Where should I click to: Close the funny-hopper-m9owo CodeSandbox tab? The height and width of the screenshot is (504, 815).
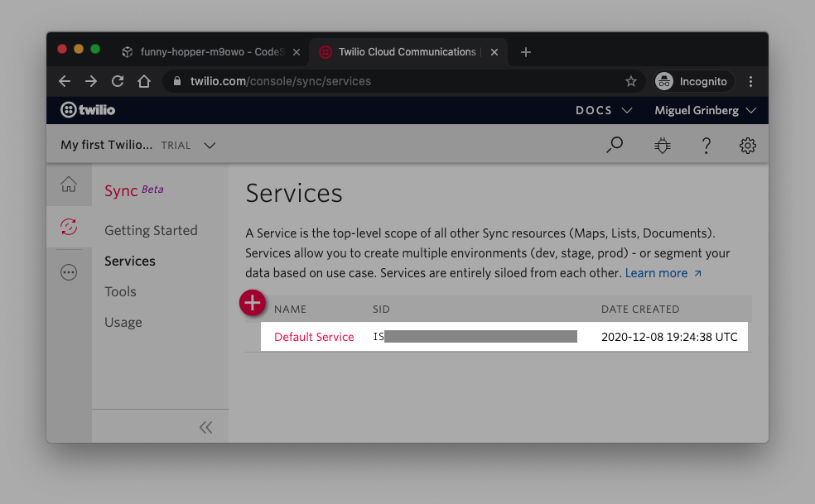click(297, 52)
